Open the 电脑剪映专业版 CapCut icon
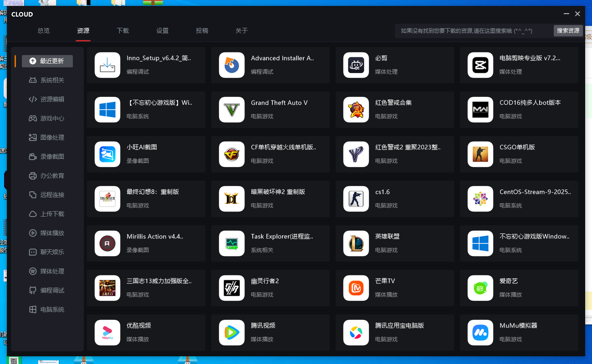This screenshot has width=592, height=364. (480, 65)
